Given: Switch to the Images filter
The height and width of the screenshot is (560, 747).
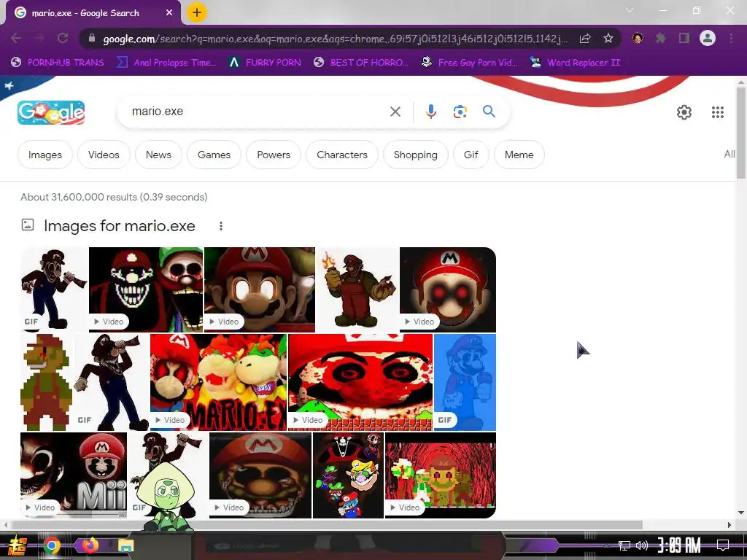Looking at the screenshot, I should 44,155.
